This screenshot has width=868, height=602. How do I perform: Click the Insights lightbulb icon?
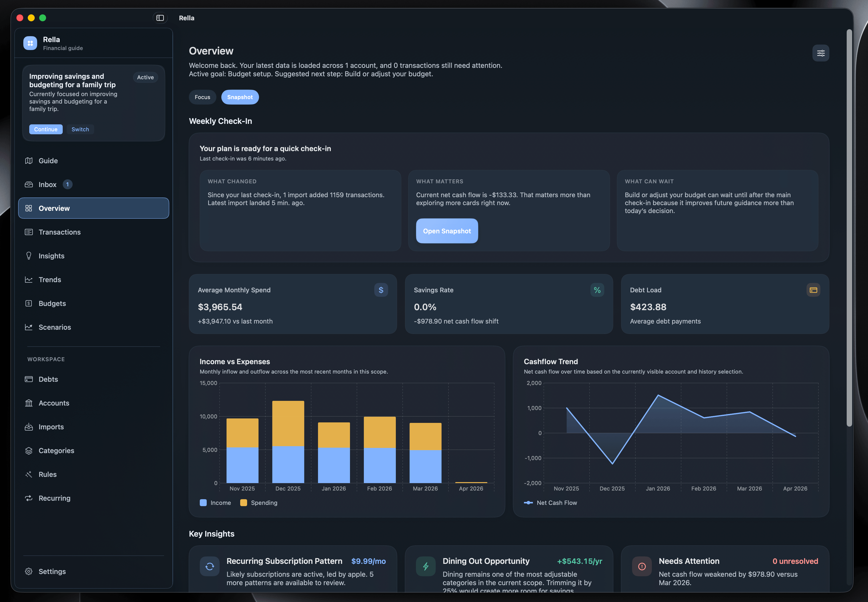29,256
